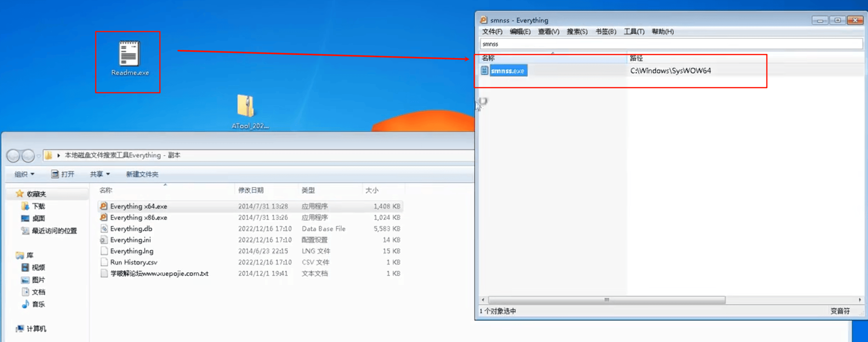Click the Everything x64.exe file icon
The image size is (868, 342).
(x=103, y=206)
